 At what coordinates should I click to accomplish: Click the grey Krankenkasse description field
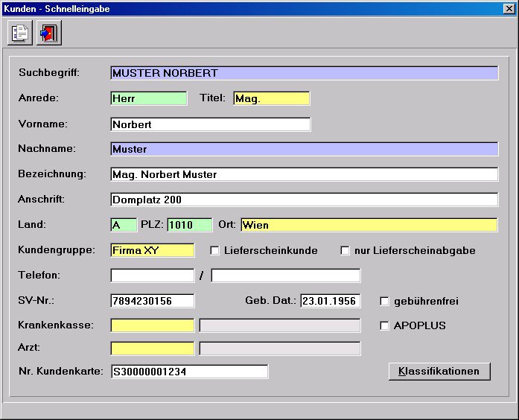coord(280,325)
